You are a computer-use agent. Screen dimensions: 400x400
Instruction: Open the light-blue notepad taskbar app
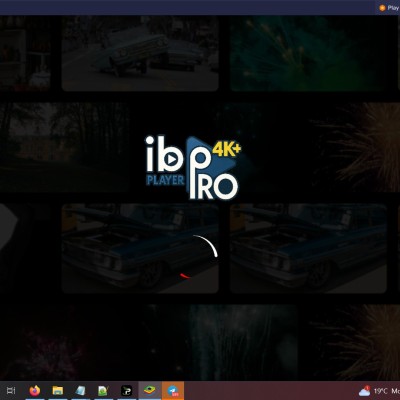[x=80, y=391]
